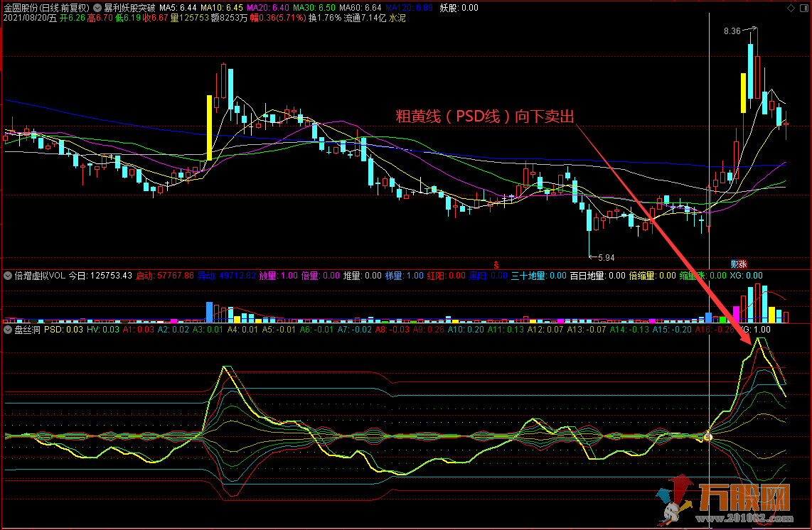Screen dimensions: 812x530
Task: Click the A2: 0.02 value
Action: [173, 330]
